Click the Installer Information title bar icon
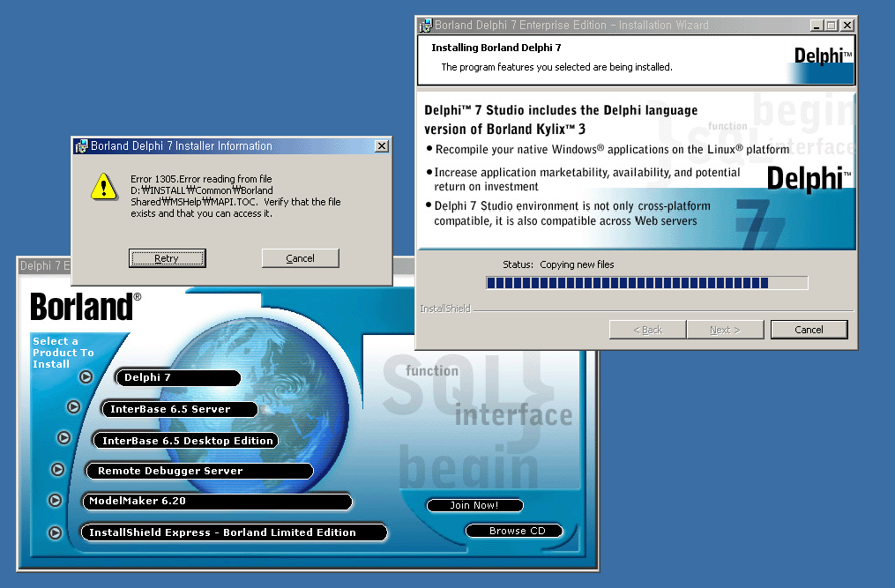Screen dimensions: 895x588 click(x=80, y=146)
